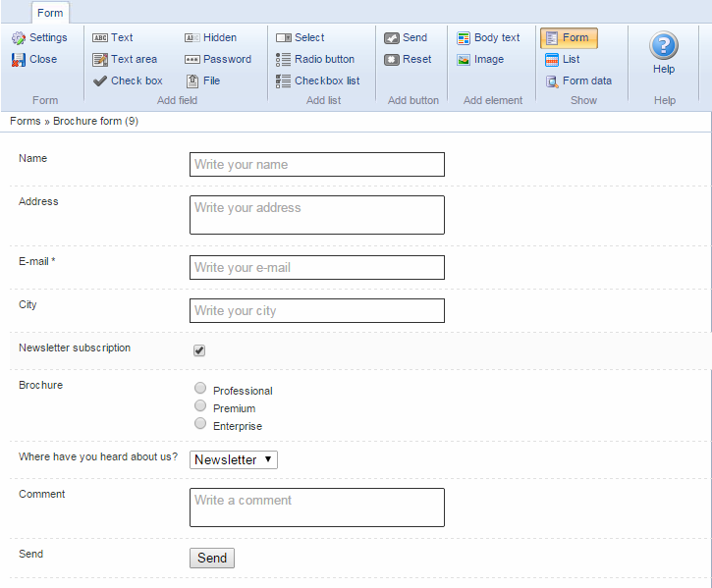Choose the Enterprise brochure radio button
Viewport: 712px width, 588px height.
200,424
